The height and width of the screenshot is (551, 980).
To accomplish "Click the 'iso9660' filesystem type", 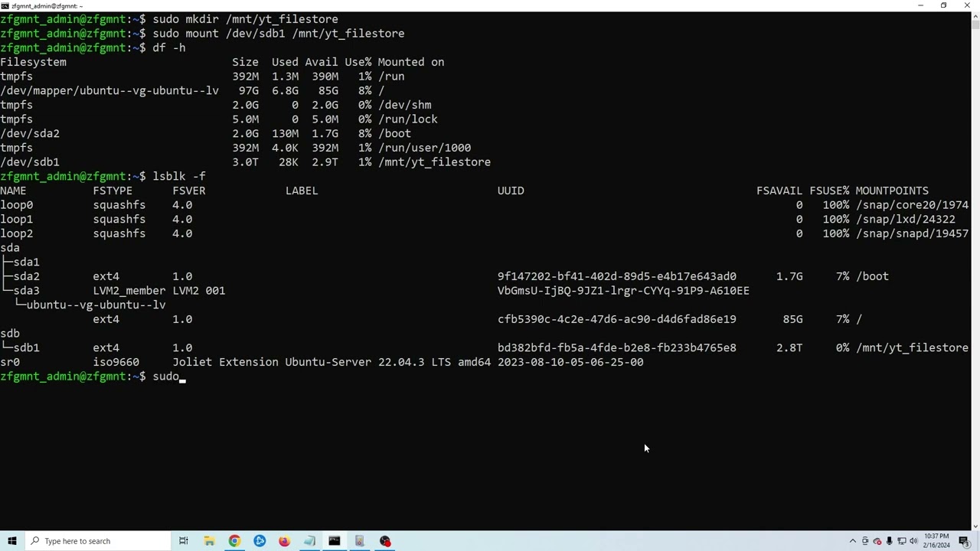I will [116, 362].
